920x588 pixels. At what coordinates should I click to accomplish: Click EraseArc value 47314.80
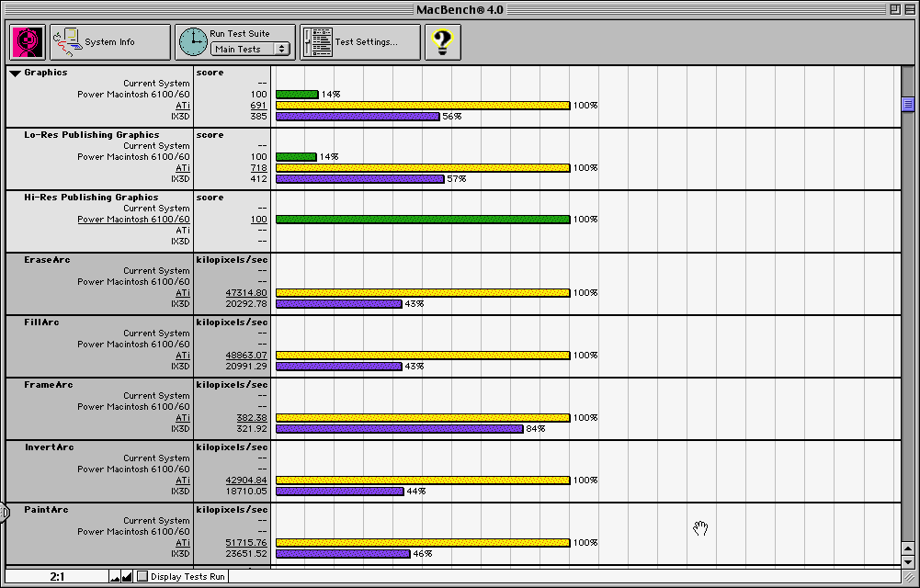coord(246,293)
